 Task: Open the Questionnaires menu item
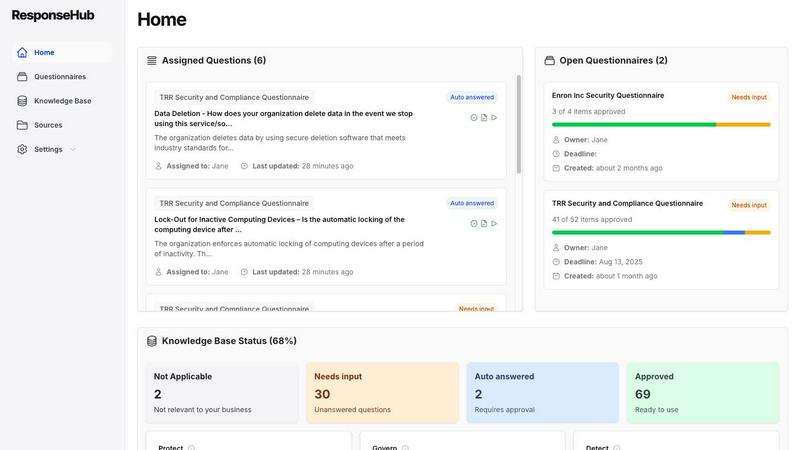(x=60, y=77)
